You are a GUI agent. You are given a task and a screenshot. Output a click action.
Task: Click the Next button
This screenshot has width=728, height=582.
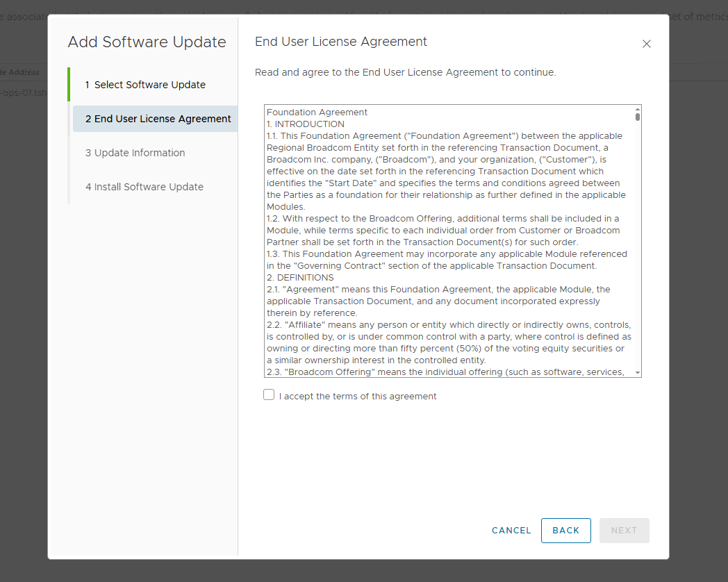coord(624,531)
